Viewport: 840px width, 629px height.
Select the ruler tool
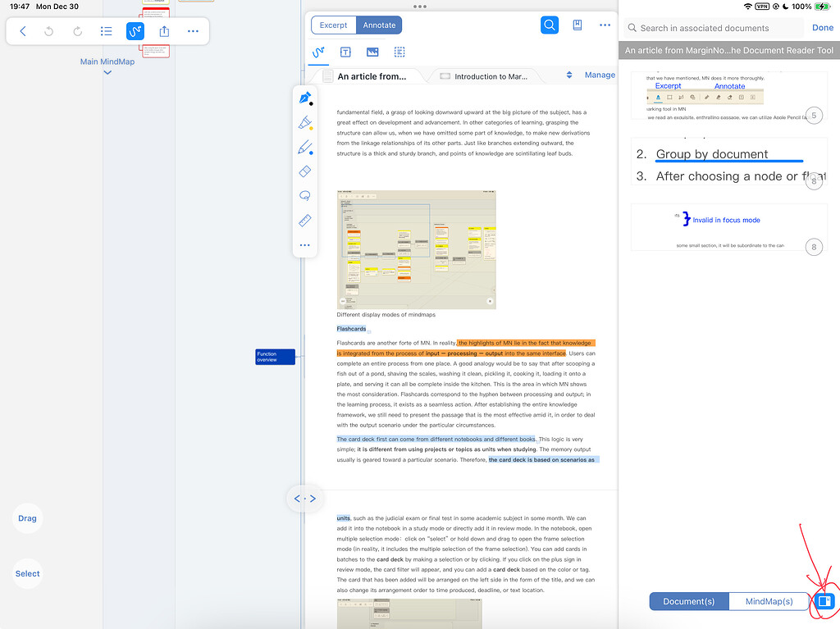pos(305,221)
